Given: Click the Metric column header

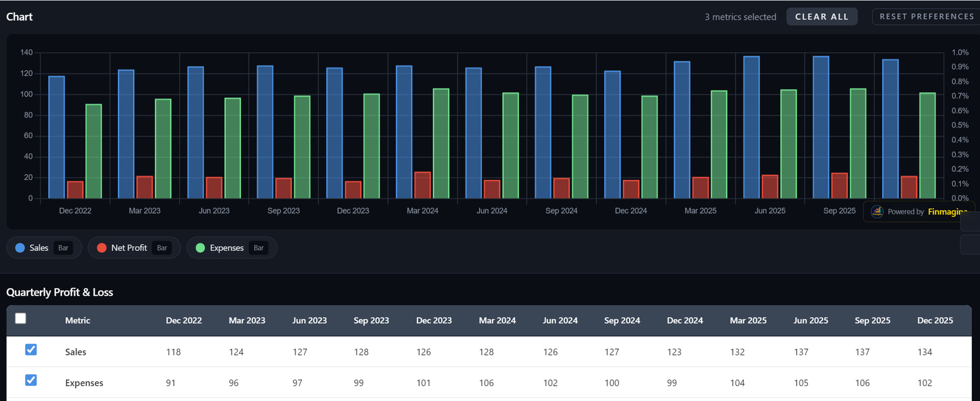Looking at the screenshot, I should [78, 320].
